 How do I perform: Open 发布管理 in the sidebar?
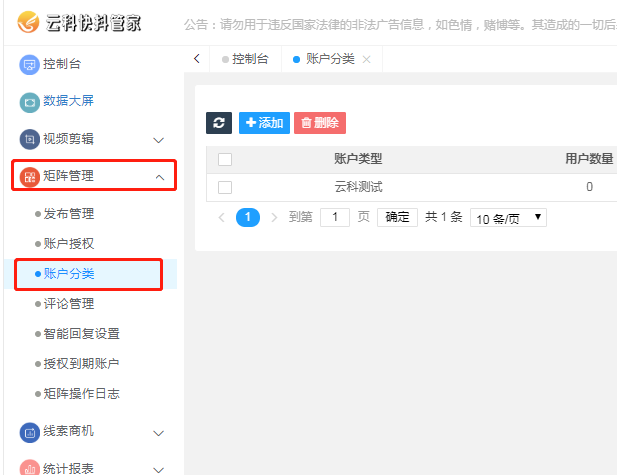(69, 214)
